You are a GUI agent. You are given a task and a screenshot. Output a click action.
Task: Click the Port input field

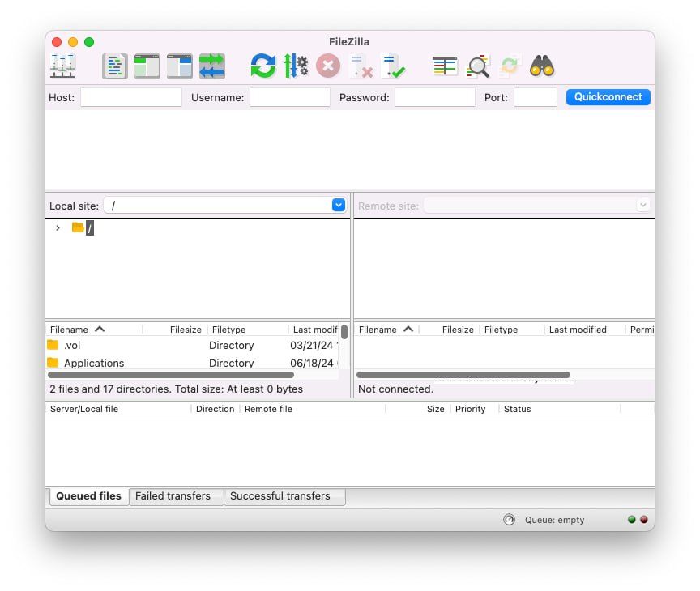pos(536,97)
